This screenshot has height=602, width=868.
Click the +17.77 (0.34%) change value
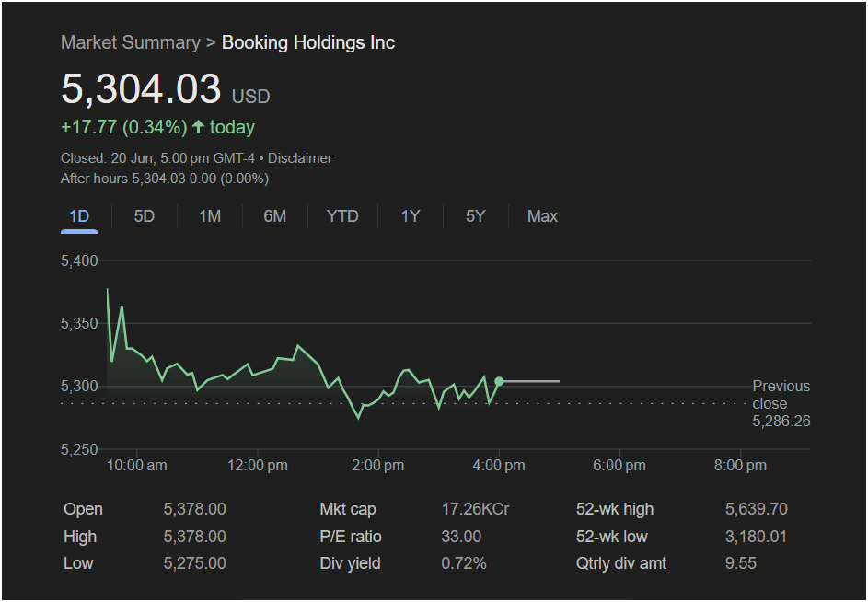point(124,127)
